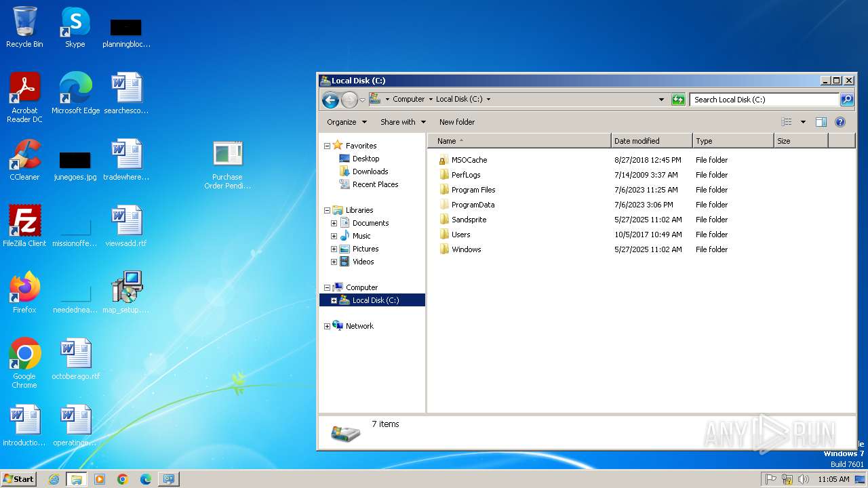Open the change view icon
Screen dimensions: 868x488
(x=787, y=122)
